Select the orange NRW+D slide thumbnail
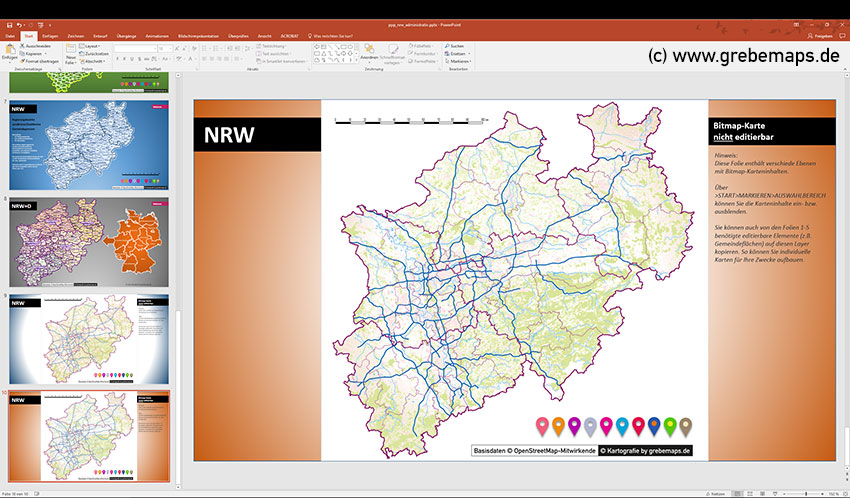This screenshot has height=498, width=850. [89, 243]
